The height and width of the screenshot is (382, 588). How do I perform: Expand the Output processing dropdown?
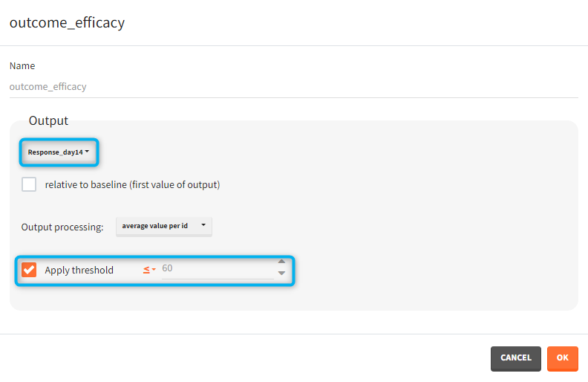click(163, 226)
